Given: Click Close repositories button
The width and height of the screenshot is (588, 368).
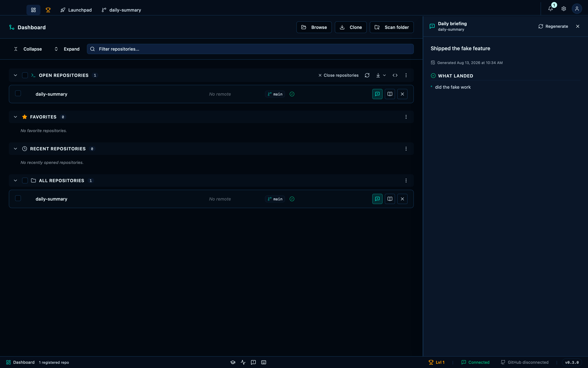Looking at the screenshot, I should click(338, 75).
